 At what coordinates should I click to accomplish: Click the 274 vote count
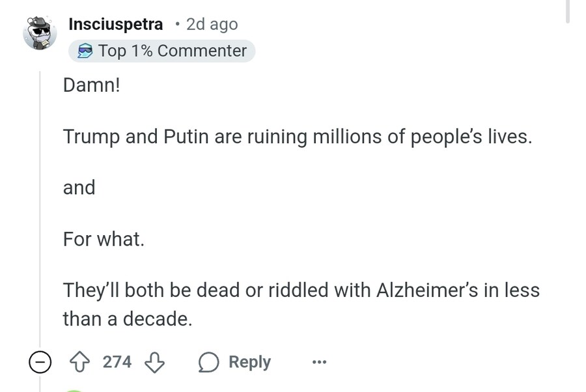pos(117,362)
